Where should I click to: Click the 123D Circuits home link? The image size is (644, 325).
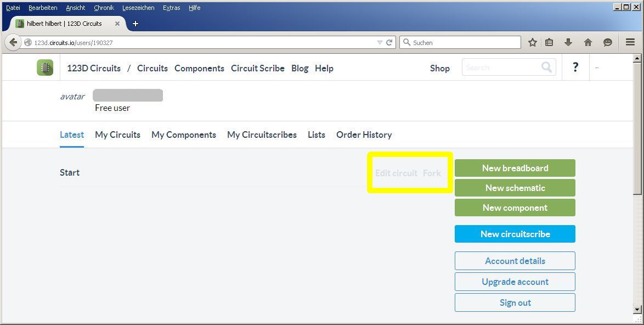pyautogui.click(x=94, y=68)
